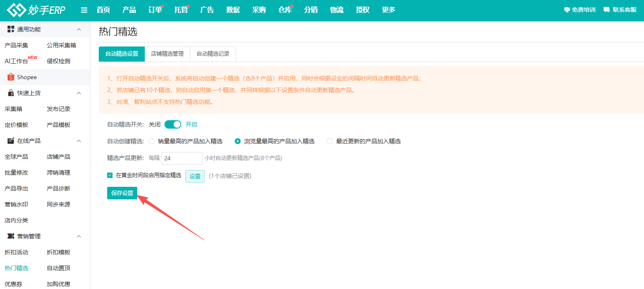Uncheck 在黄金时段启用指定精选
The image size is (644, 289).
point(110,175)
